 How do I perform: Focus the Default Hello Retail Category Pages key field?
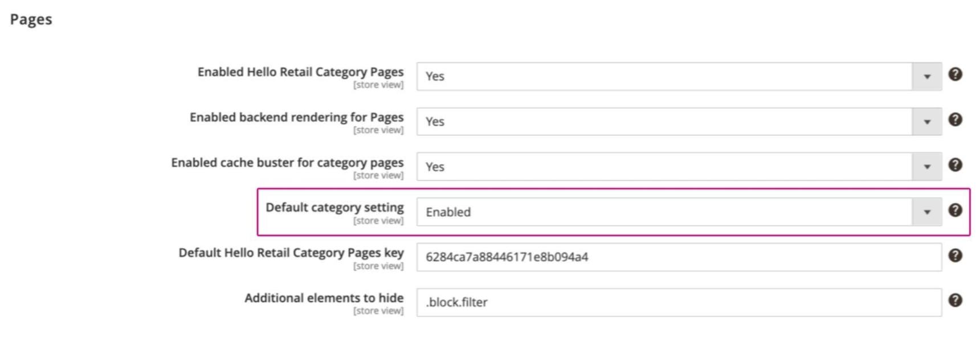tap(678, 257)
